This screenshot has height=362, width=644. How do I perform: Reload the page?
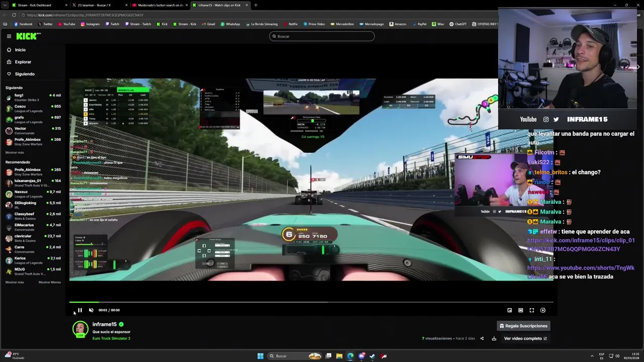(x=14, y=15)
